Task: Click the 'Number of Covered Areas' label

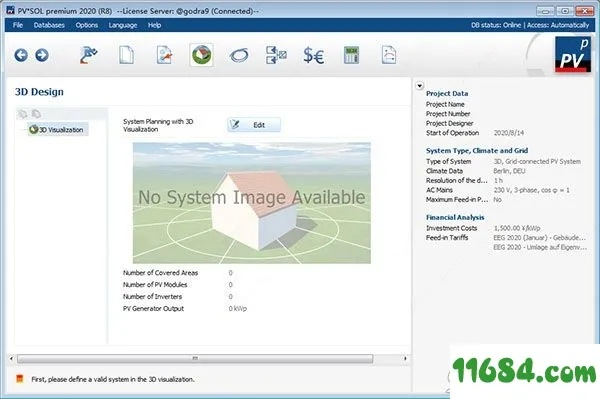Action: click(x=160, y=273)
